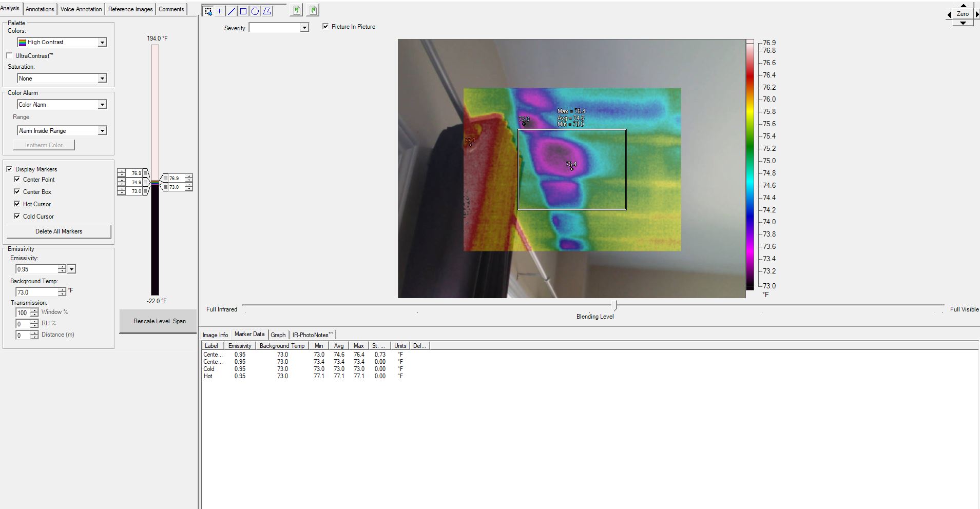The width and height of the screenshot is (980, 509).
Task: Increase right-side 76.9 color alarm spinner
Action: (189, 176)
